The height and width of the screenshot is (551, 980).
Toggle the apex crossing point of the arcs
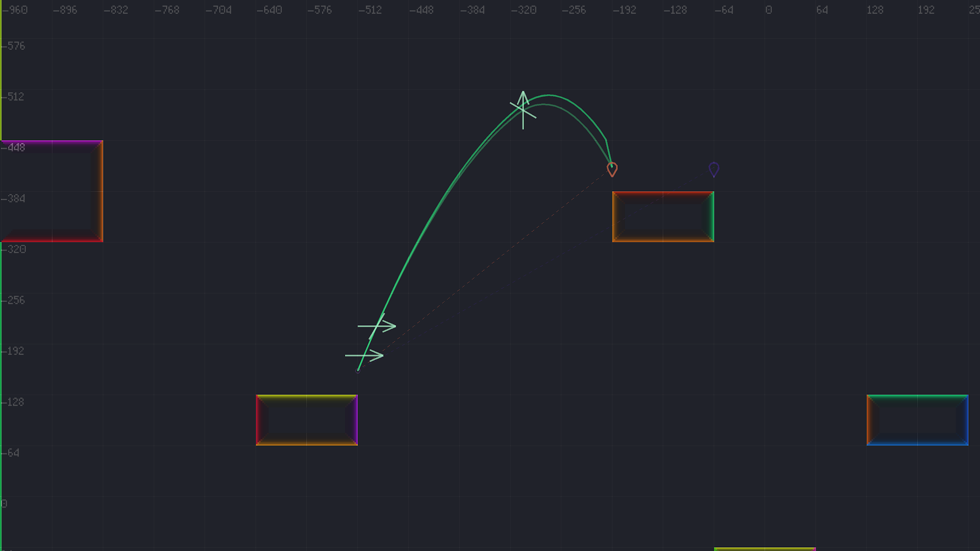click(x=523, y=109)
